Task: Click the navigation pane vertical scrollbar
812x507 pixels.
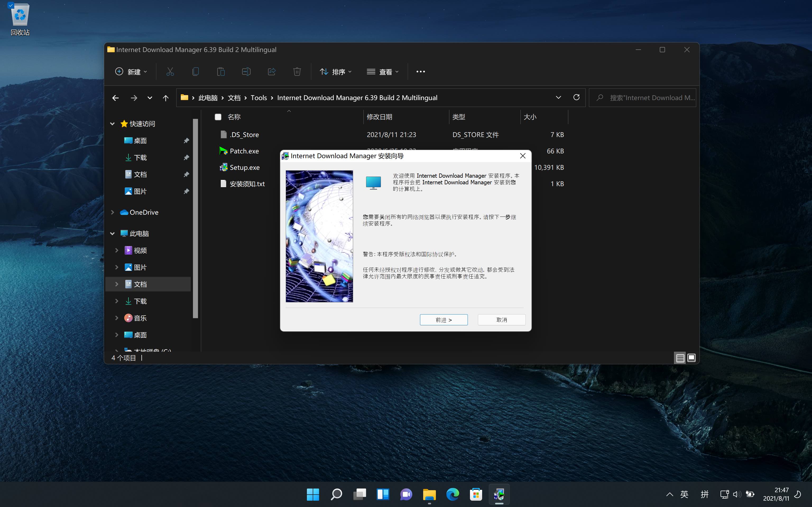Action: (196, 218)
